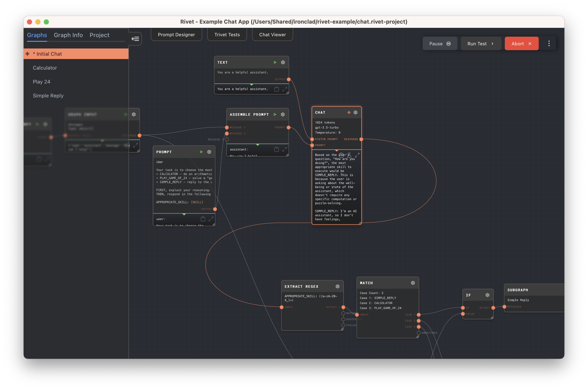
Task: Select the Initial Chat graph
Action: (x=76, y=54)
